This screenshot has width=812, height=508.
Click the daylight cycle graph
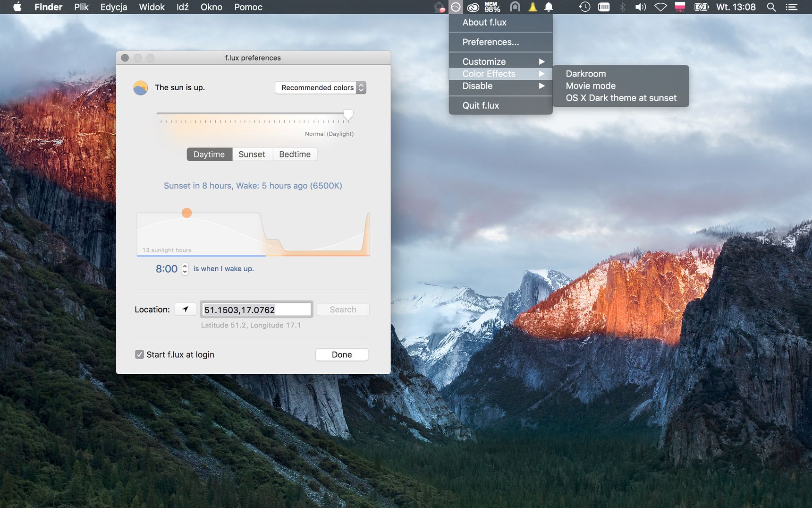point(254,234)
